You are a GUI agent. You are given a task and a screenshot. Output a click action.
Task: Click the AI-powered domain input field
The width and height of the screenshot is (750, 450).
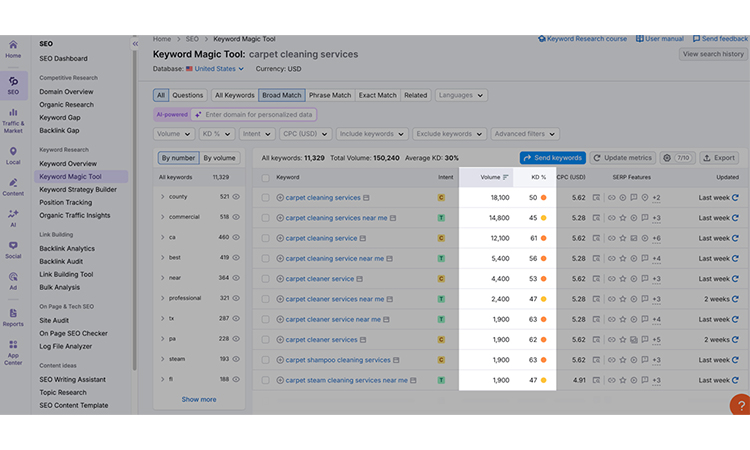tap(254, 115)
